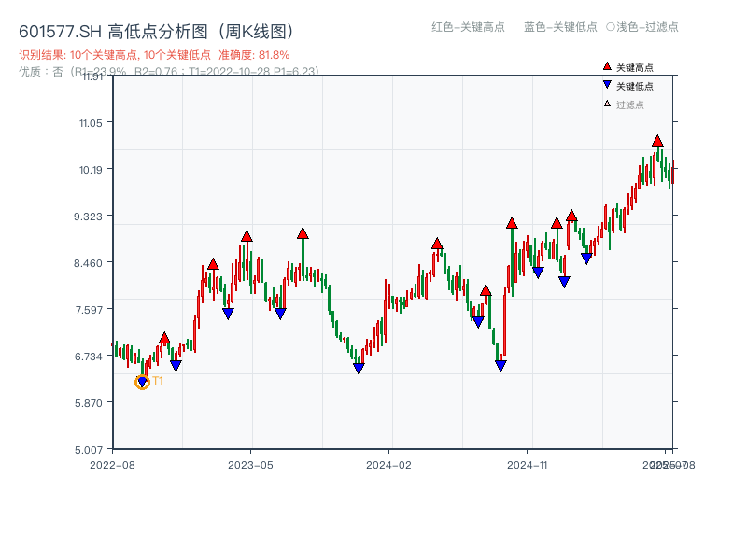Click the 2022-08 x-axis label
This screenshot has width=747, height=560.
[x=112, y=465]
